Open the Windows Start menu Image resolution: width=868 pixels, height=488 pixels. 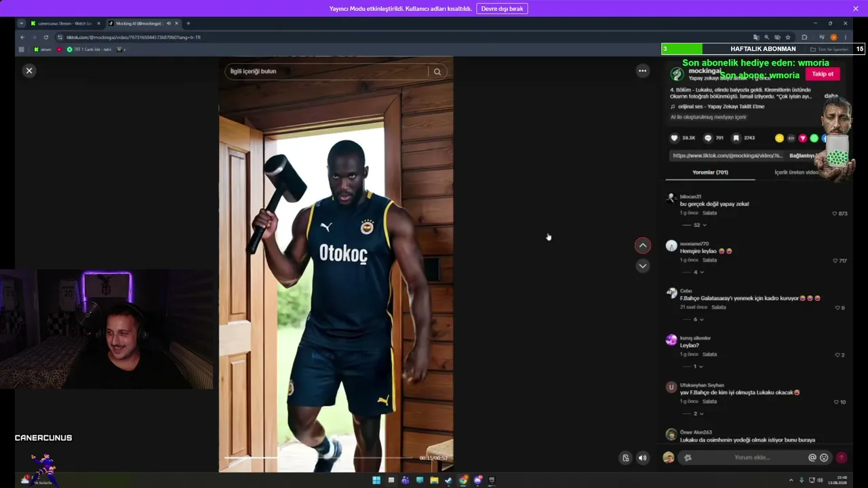pos(376,481)
